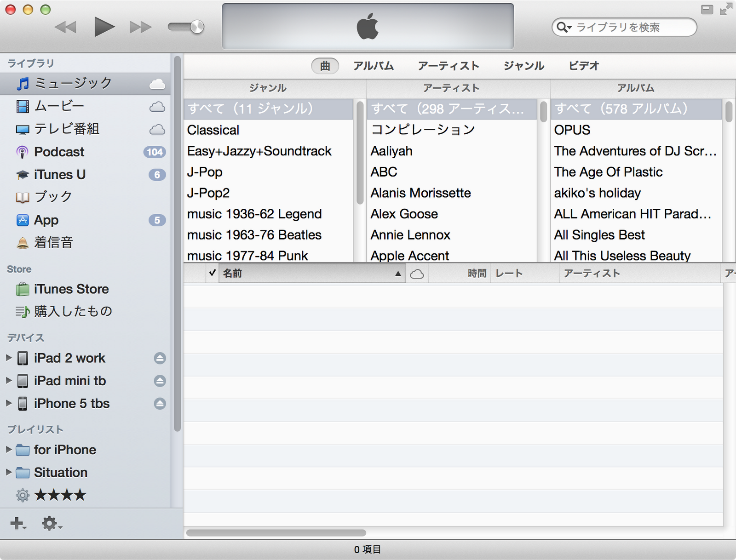This screenshot has height=560, width=736.
Task: Open ブック library
Action: pyautogui.click(x=85, y=197)
